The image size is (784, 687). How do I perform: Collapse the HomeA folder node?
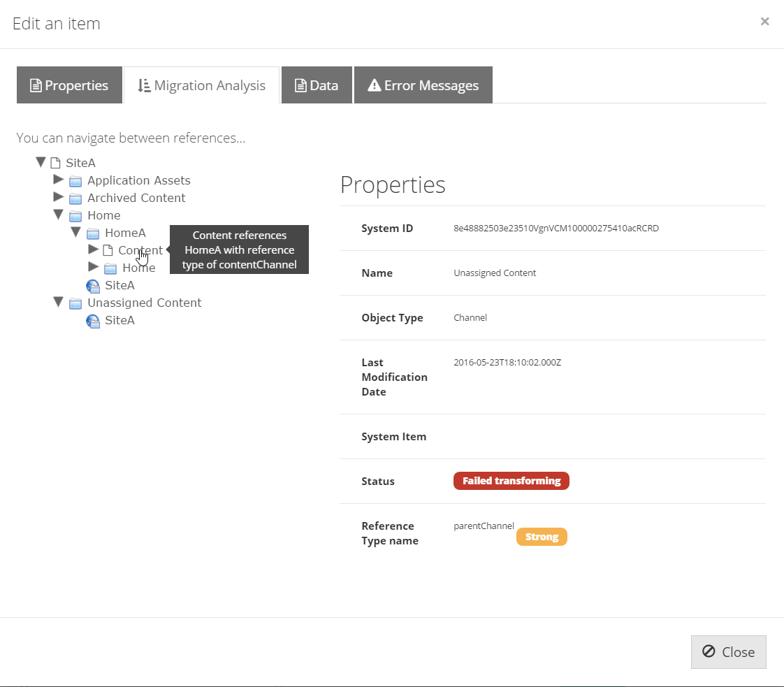[76, 232]
